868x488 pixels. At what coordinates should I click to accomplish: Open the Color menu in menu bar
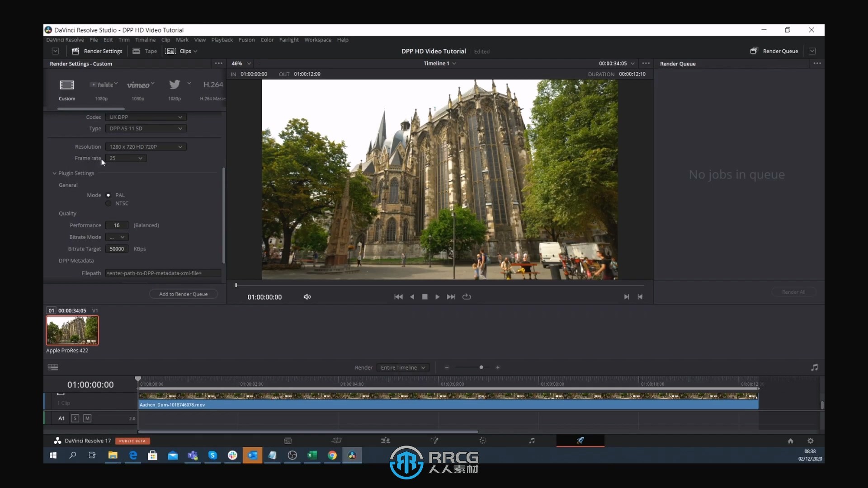(x=266, y=40)
